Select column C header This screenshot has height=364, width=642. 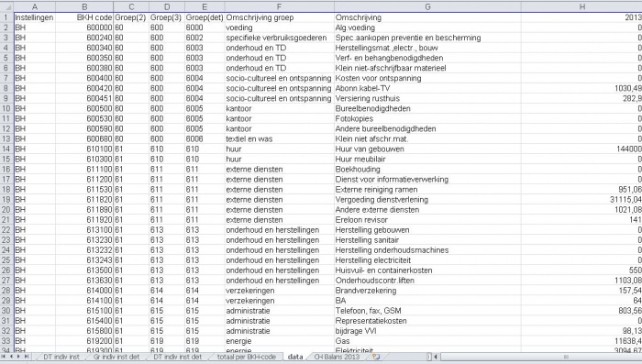point(131,7)
